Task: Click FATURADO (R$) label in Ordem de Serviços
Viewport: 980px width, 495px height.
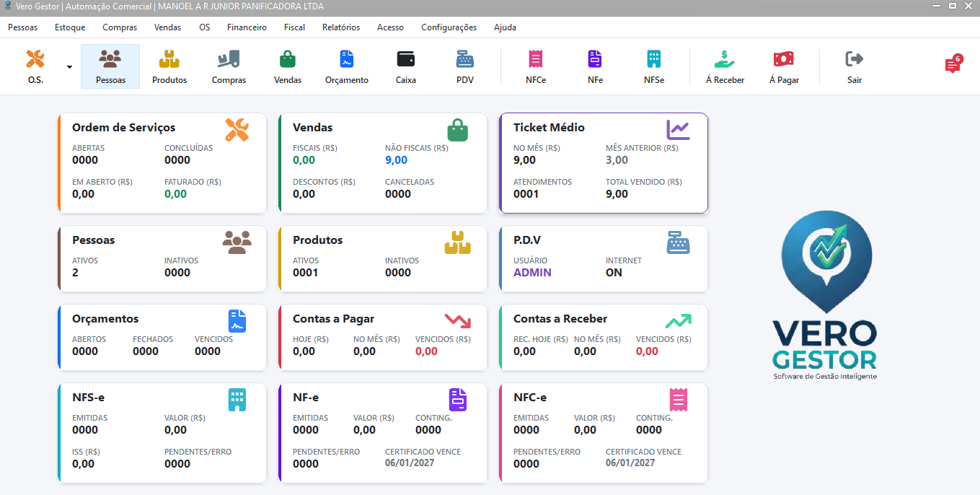Action: (x=193, y=182)
